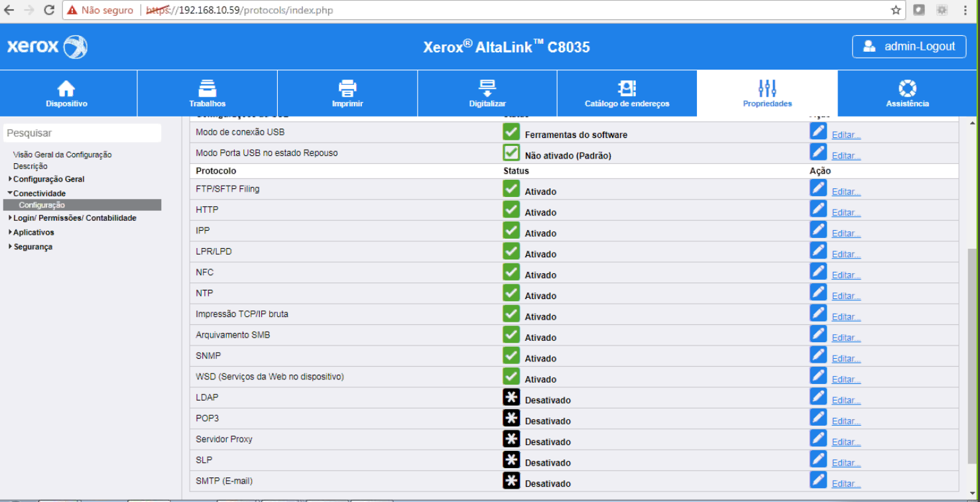Screen dimensions: 980x502
Task: Expand the Segurança tree section
Action: tap(32, 247)
